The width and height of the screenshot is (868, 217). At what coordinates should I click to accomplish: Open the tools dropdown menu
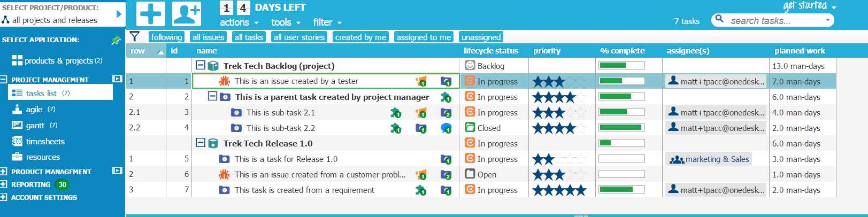click(286, 22)
